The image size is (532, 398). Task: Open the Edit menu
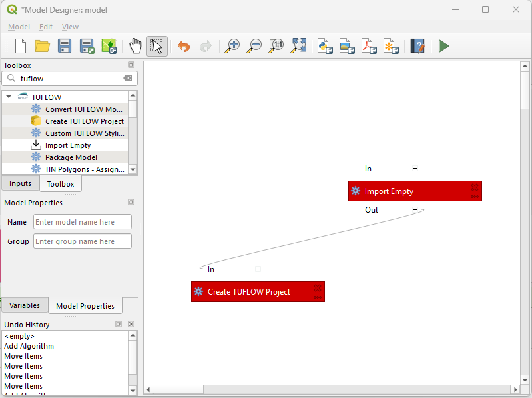point(45,27)
